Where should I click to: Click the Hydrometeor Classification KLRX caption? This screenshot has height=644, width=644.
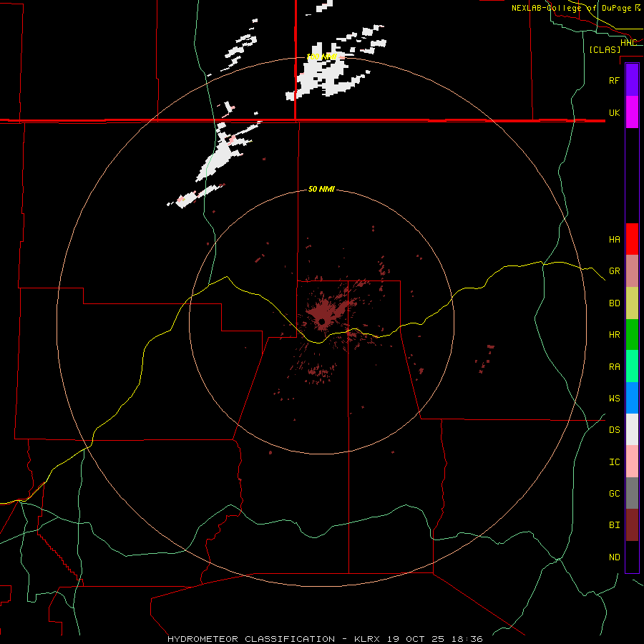coord(325,639)
